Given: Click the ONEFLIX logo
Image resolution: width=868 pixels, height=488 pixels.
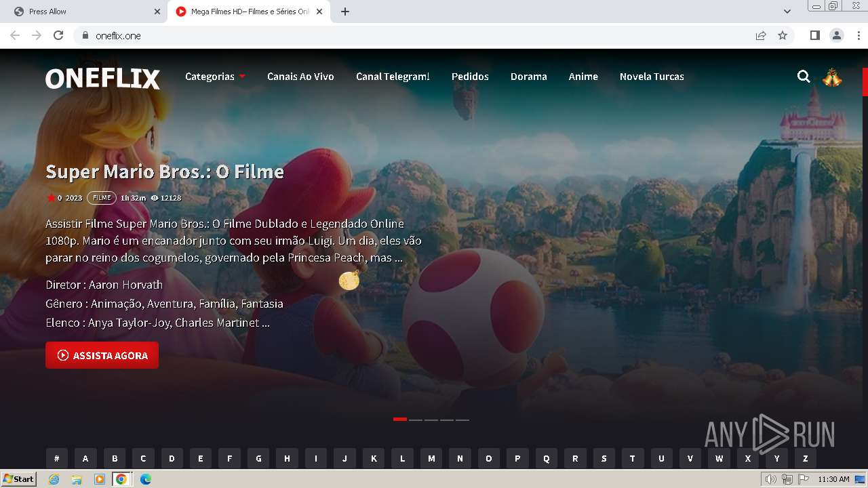Looking at the screenshot, I should [103, 79].
